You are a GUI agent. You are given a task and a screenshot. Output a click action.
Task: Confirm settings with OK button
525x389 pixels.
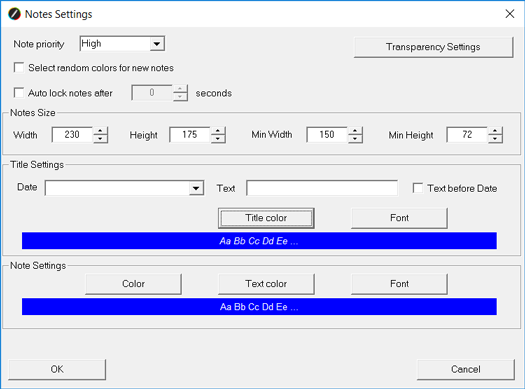click(57, 369)
